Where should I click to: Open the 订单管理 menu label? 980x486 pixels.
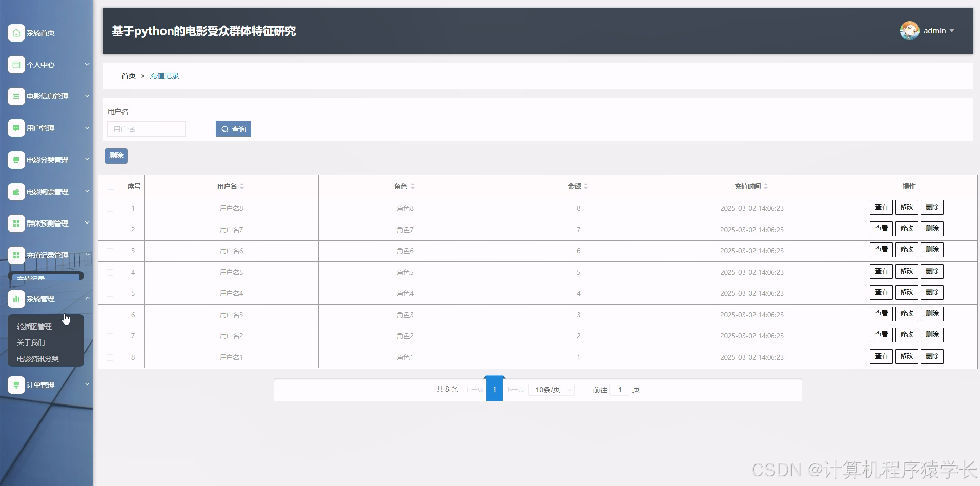40,385
